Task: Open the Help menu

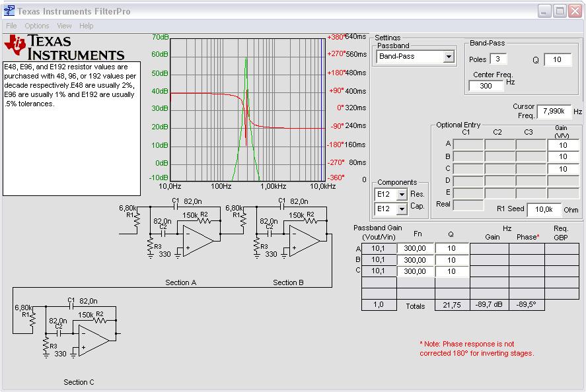Action: pos(86,26)
